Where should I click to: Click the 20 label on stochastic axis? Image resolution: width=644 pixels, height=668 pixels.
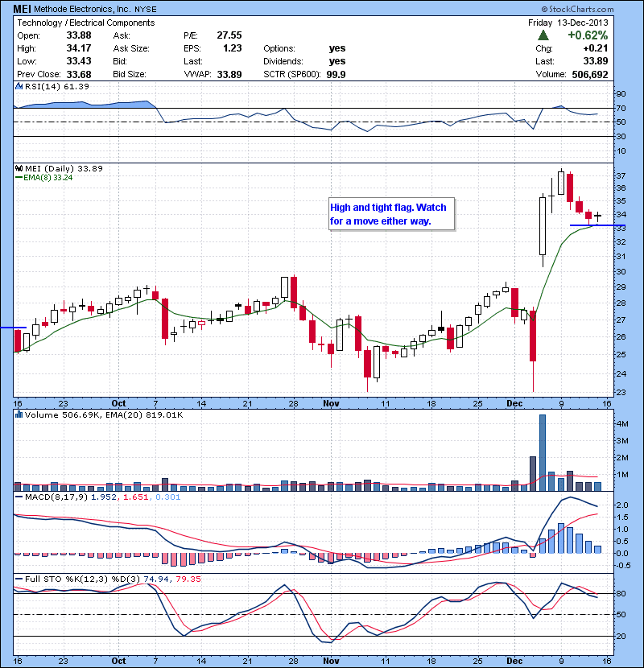tap(621, 636)
